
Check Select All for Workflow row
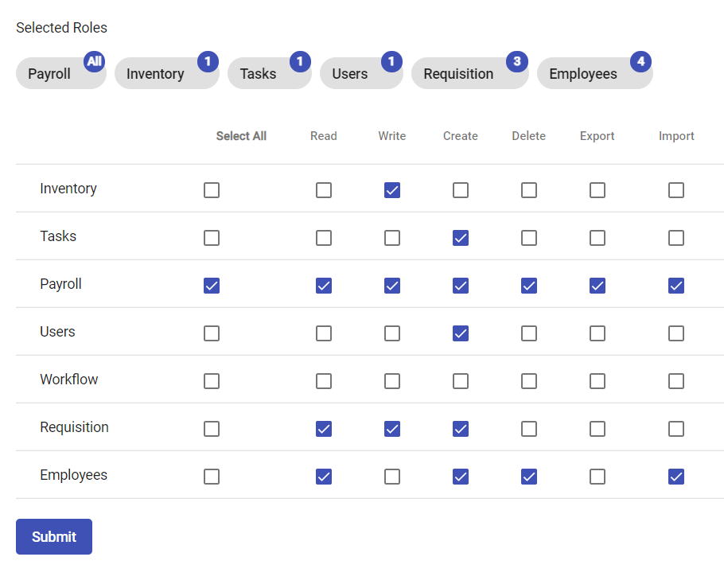pyautogui.click(x=212, y=381)
